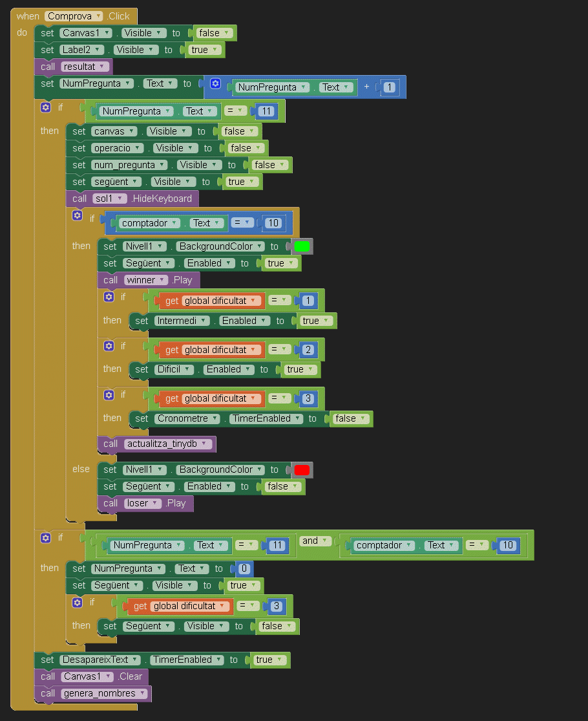Open gear on the if block with 'and' condition
Image resolution: width=588 pixels, height=721 pixels.
tap(45, 537)
